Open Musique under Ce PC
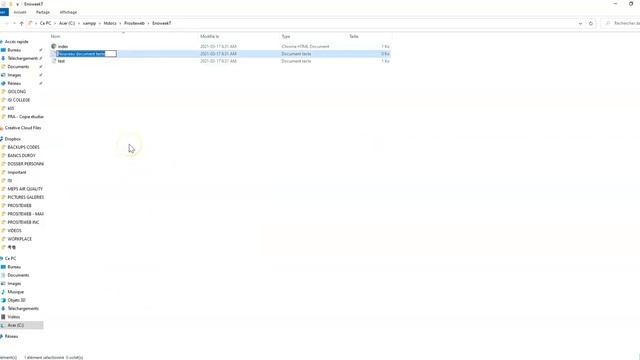Image resolution: width=640 pixels, height=360 pixels. tap(16, 292)
